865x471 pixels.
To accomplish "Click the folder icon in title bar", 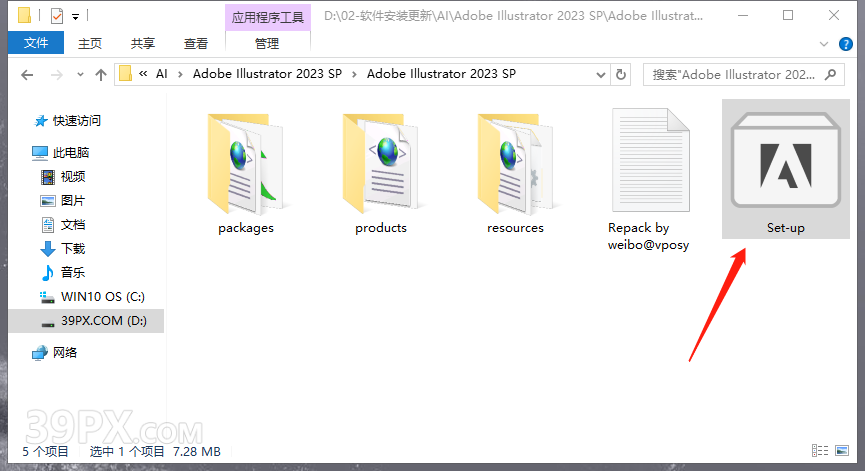I will pos(24,15).
